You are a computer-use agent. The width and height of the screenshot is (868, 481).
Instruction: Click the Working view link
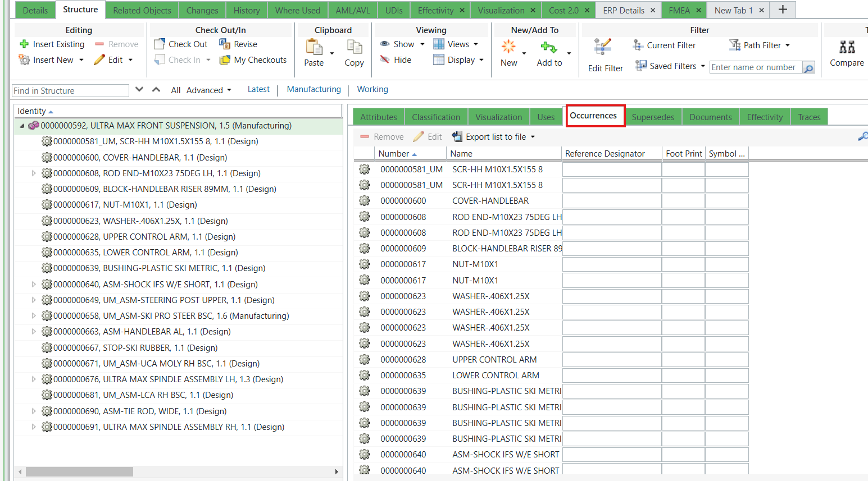pos(372,89)
